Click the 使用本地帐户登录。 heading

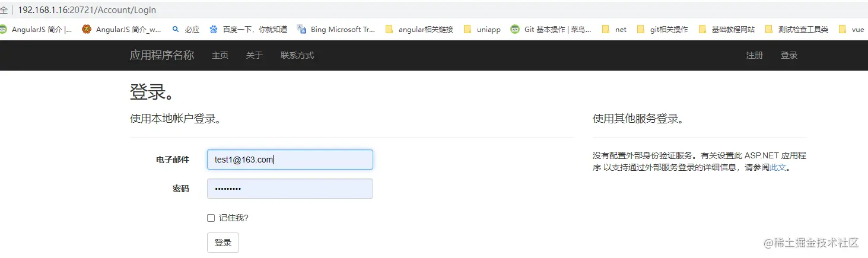(x=176, y=119)
